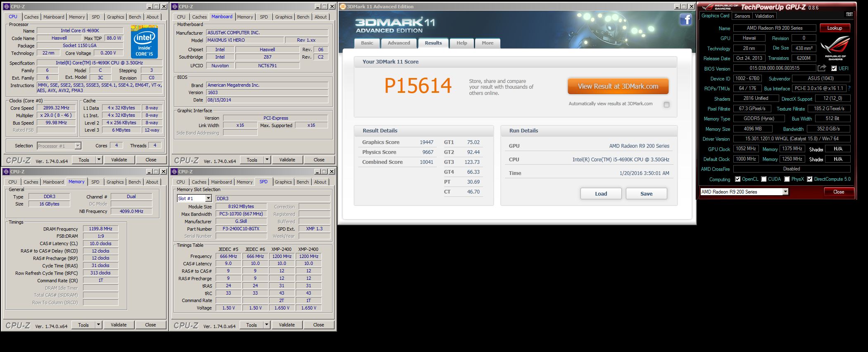The image size is (868, 352).
Task: Click title icon of CPU-Z window showing CPU tab
Action: click(6, 6)
